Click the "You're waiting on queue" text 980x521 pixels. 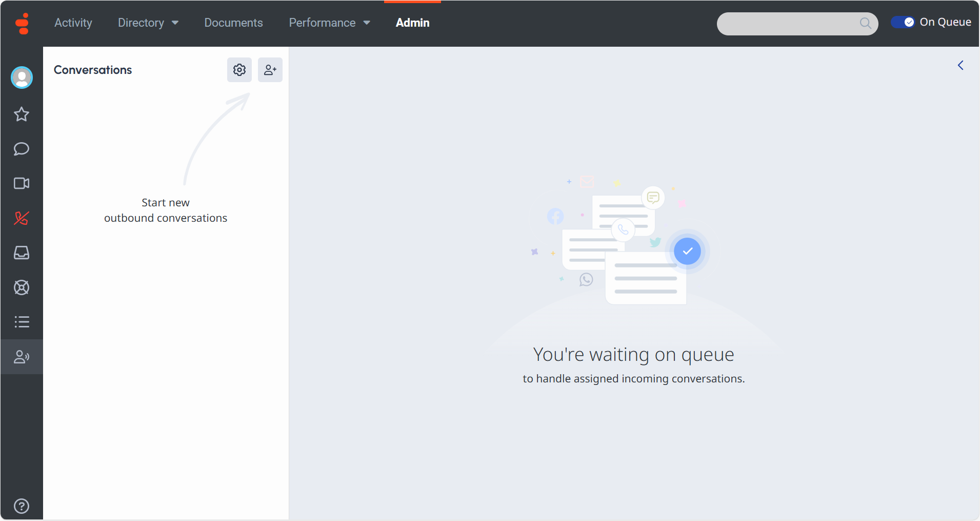[633, 355]
